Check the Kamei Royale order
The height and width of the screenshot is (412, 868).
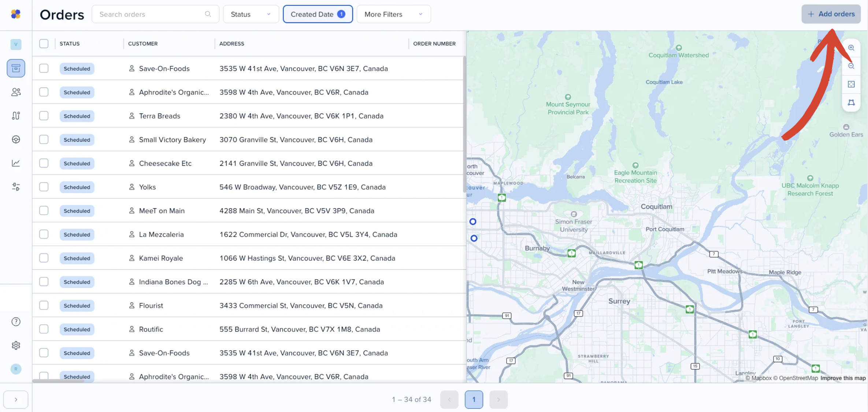point(44,258)
